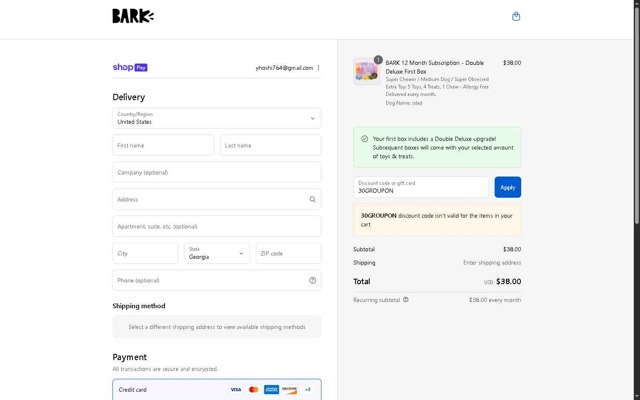
Task: Click the BARK logo in the header
Action: 133,16
